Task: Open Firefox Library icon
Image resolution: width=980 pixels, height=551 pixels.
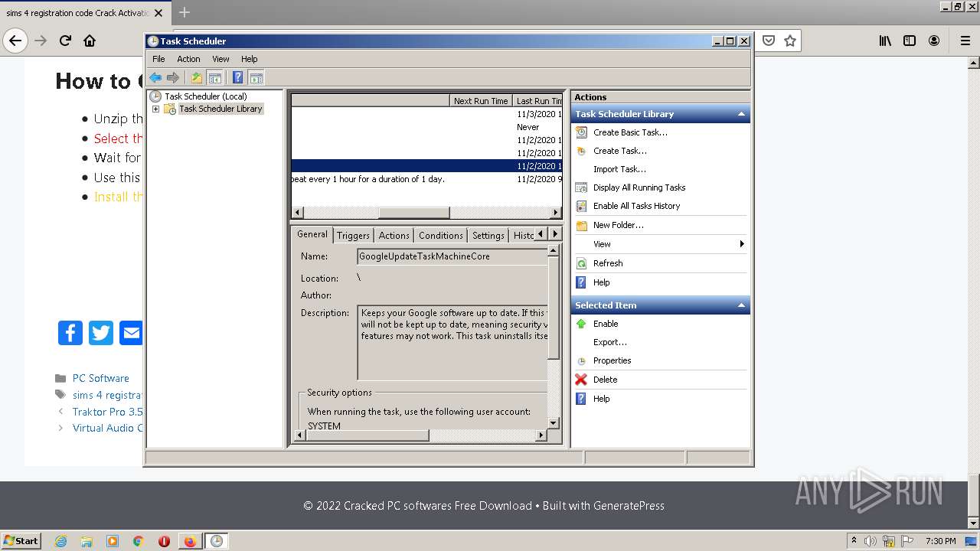Action: click(x=885, y=41)
